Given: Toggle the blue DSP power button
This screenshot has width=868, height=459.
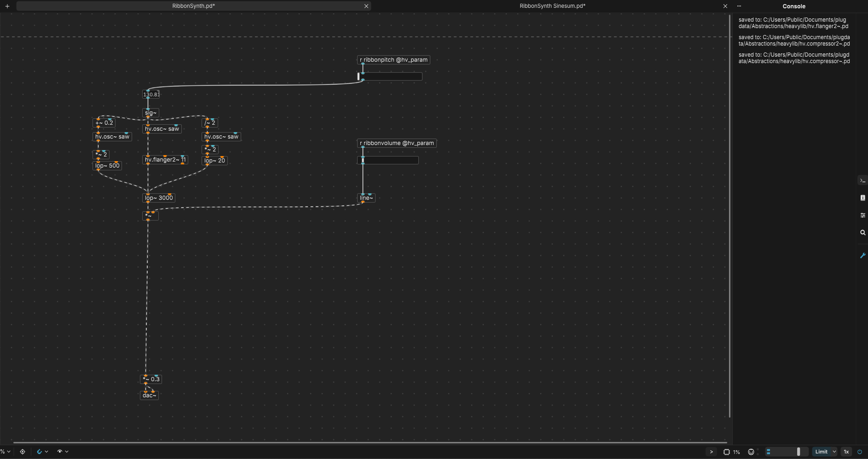Looking at the screenshot, I should click(859, 452).
